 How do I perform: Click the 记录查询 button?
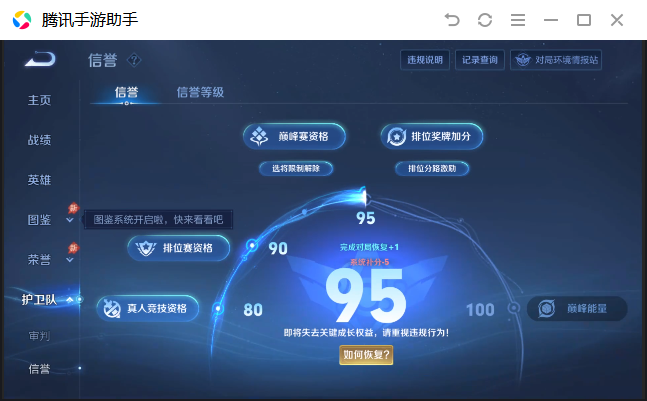point(480,60)
